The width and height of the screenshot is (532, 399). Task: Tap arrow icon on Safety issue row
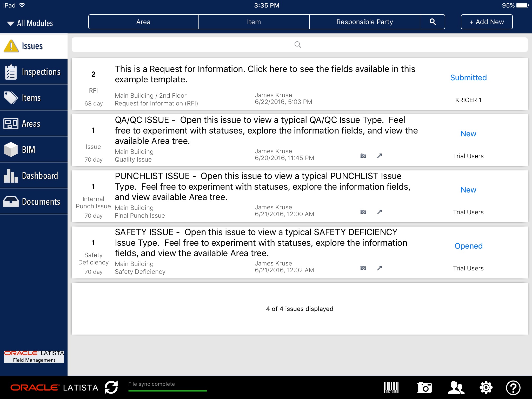(380, 268)
